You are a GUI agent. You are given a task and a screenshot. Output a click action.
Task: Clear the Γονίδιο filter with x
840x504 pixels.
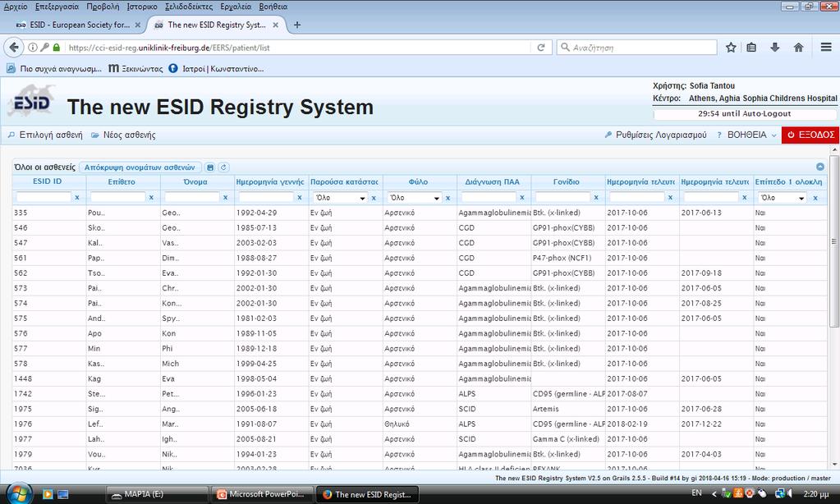click(x=595, y=198)
